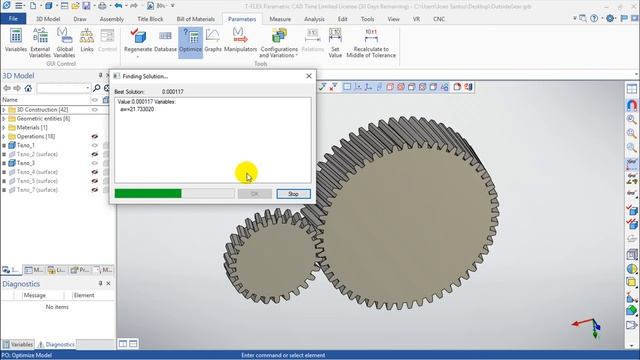640x360 pixels.
Task: Open the VR ribbon tab
Action: [x=416, y=19]
